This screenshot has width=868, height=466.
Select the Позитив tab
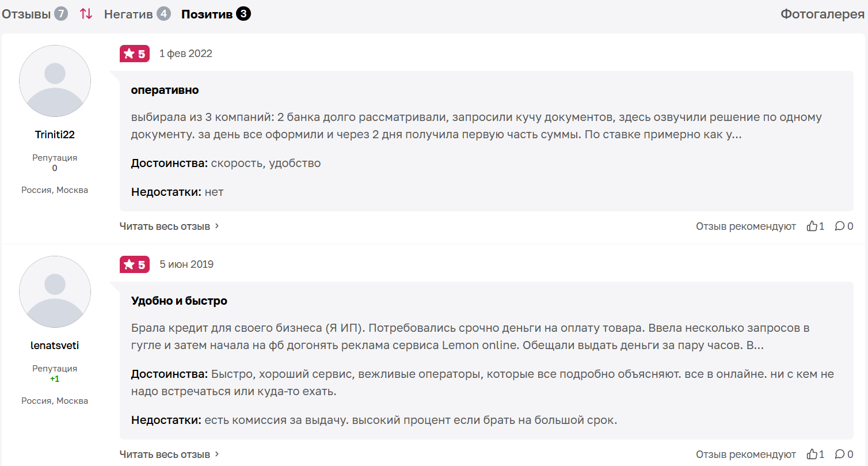pyautogui.click(x=216, y=14)
